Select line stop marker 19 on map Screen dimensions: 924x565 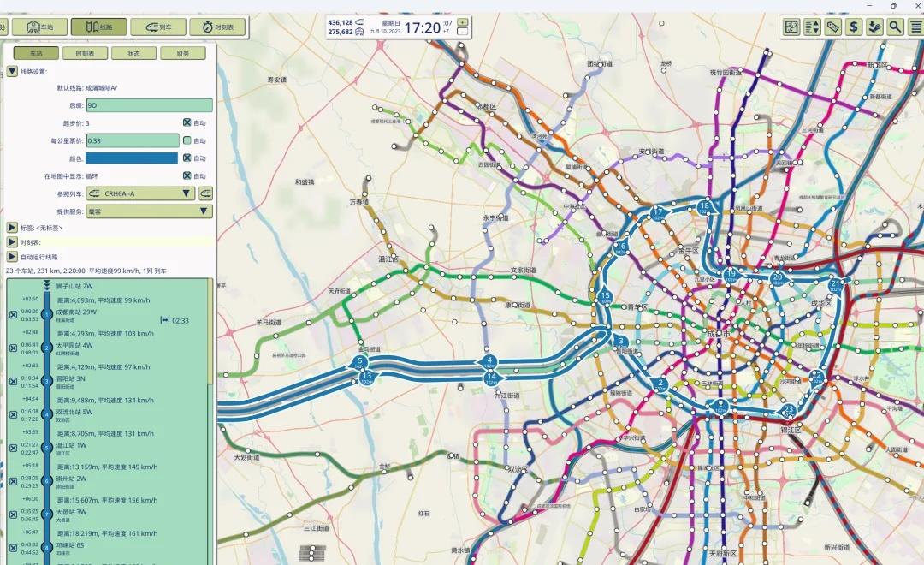point(731,275)
